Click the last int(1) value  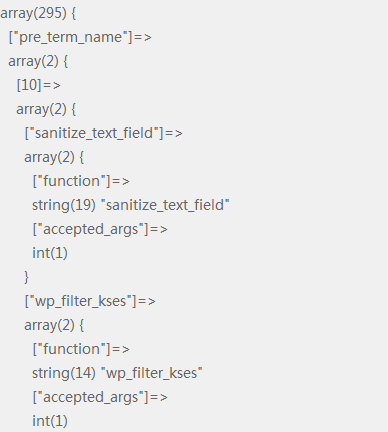(x=50, y=421)
